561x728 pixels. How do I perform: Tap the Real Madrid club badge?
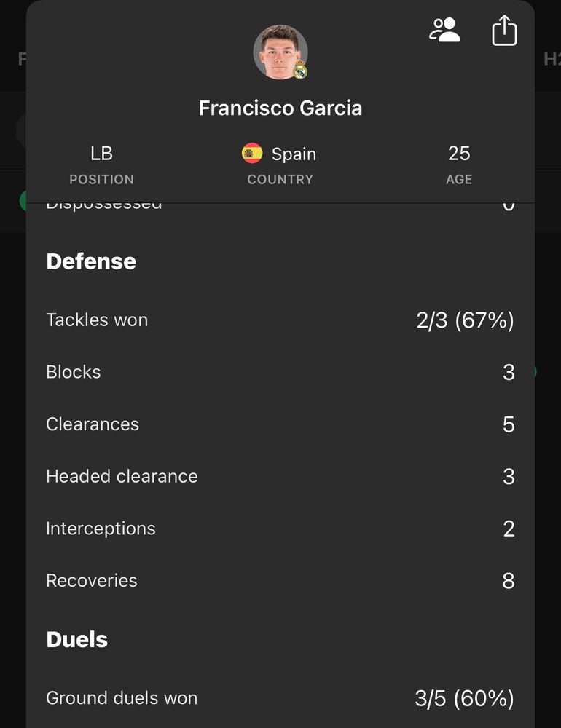(x=299, y=71)
